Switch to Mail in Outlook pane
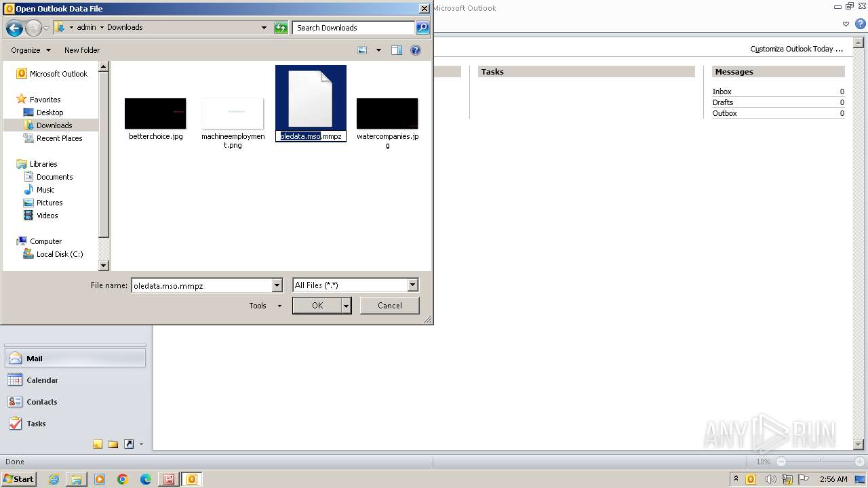Screen dimensions: 868x488 (75, 359)
